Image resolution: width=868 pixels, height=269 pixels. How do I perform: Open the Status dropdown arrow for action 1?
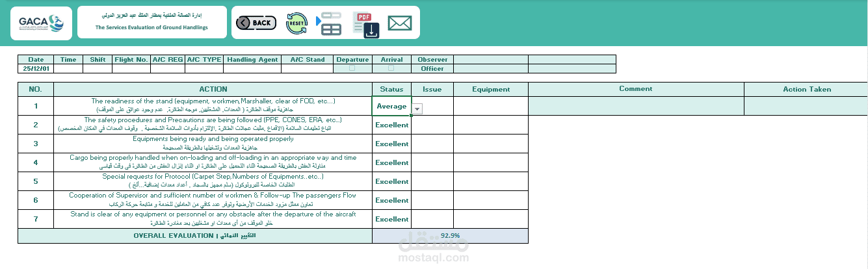[417, 109]
